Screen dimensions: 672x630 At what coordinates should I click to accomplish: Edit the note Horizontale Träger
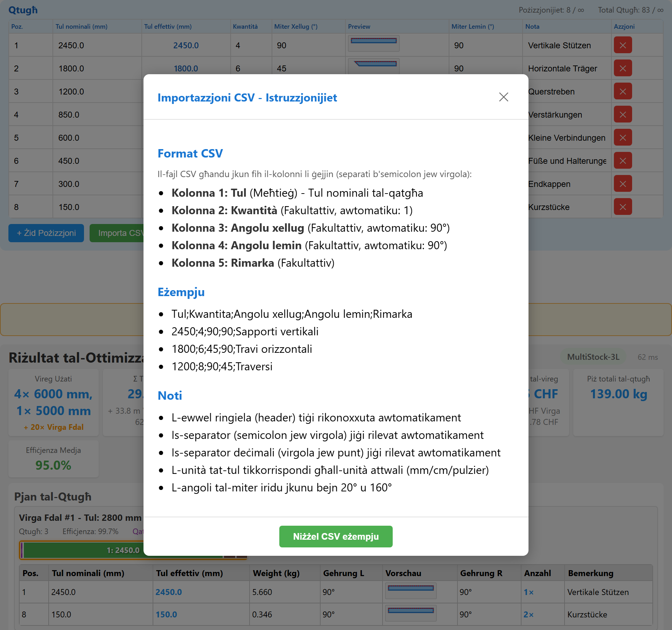[x=567, y=69]
